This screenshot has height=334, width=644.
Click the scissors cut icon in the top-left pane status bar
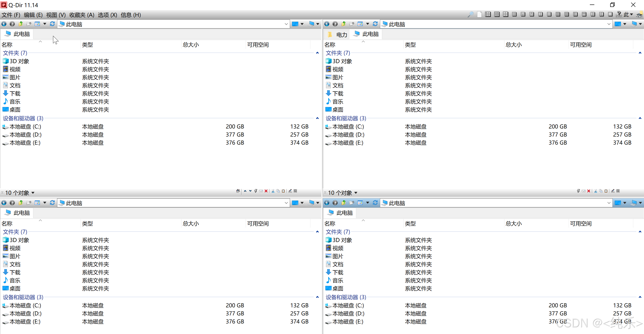click(x=273, y=191)
